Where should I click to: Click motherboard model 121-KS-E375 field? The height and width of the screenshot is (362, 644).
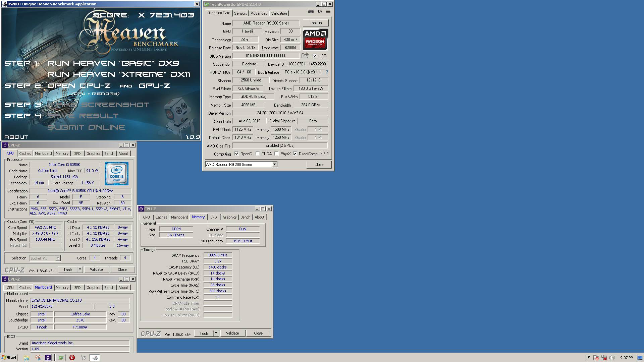coord(62,306)
